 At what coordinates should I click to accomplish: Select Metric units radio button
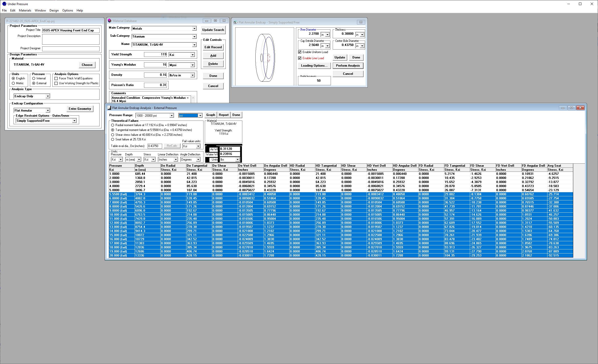coord(13,83)
